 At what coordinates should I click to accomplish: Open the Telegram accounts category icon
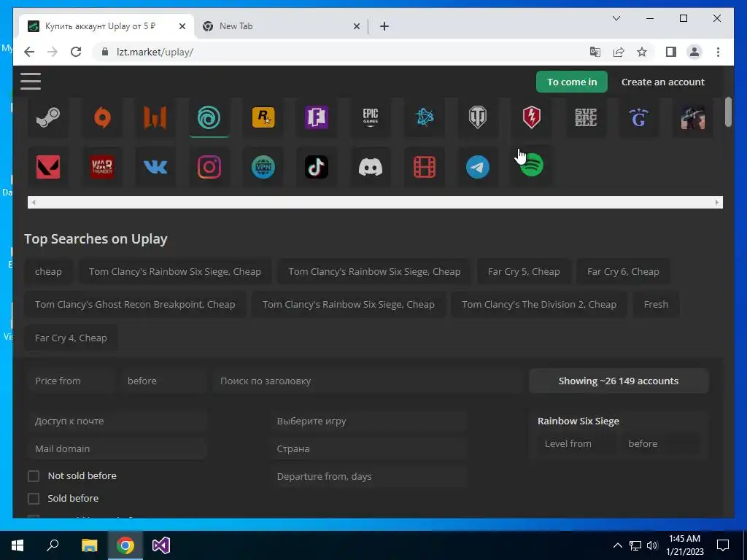coord(478,167)
